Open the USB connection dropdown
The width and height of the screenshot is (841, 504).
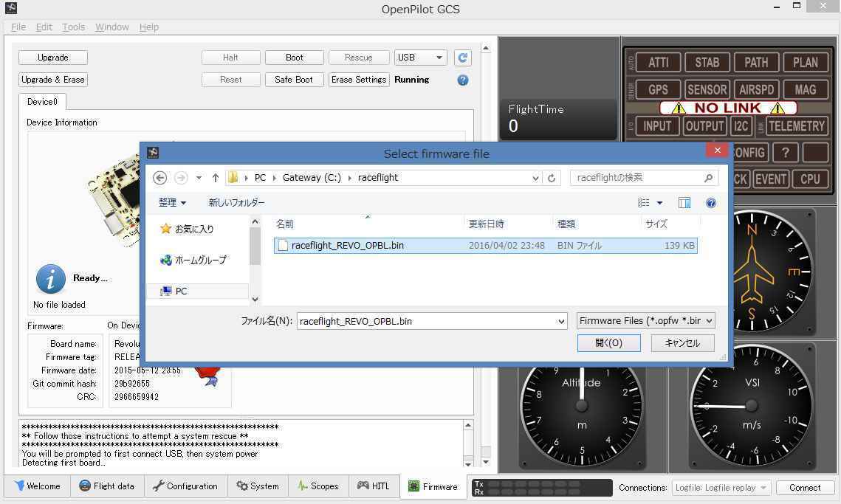[421, 58]
